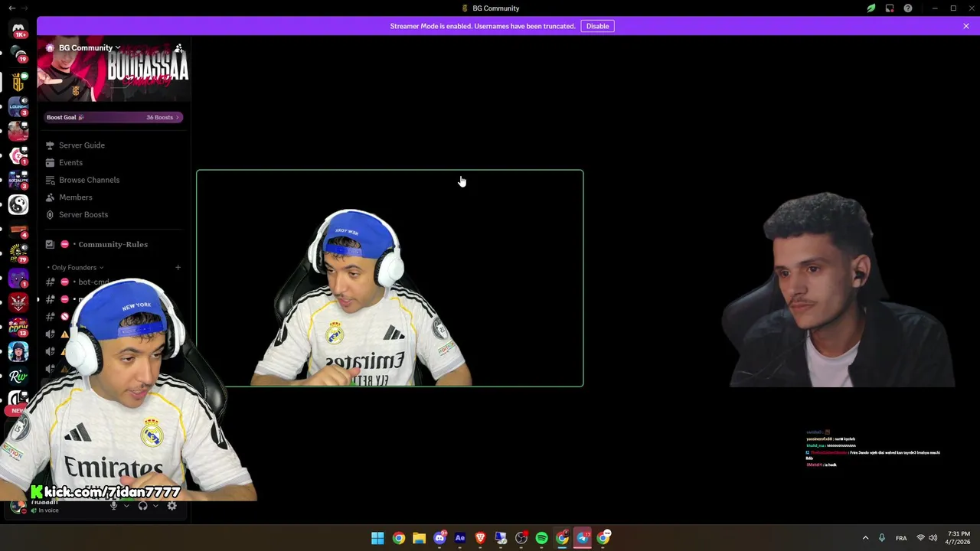Open Spotify from the taskbar
This screenshot has width=980, height=551.
542,538
